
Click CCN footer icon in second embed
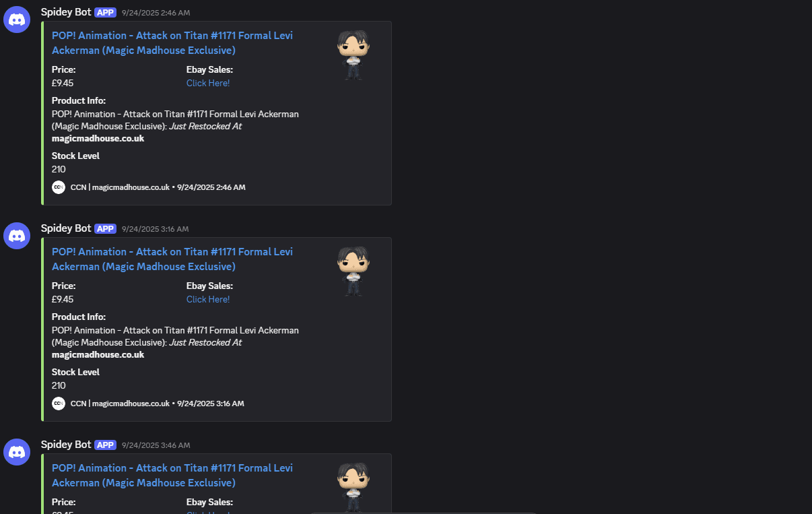click(x=59, y=404)
